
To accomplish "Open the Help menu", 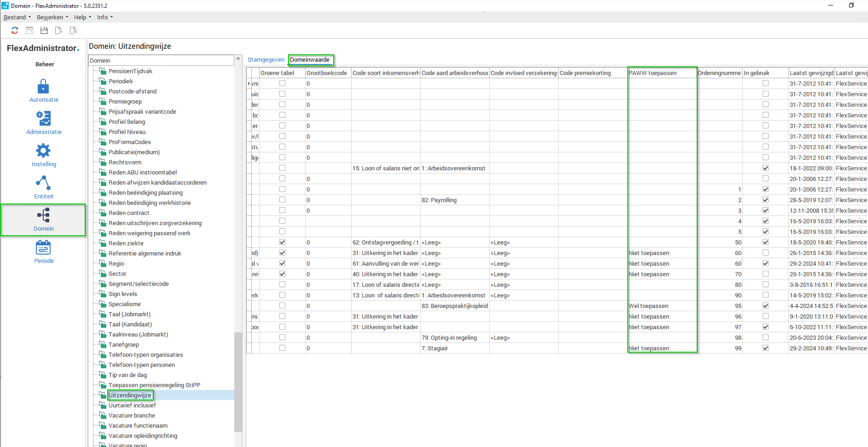I will pos(82,17).
